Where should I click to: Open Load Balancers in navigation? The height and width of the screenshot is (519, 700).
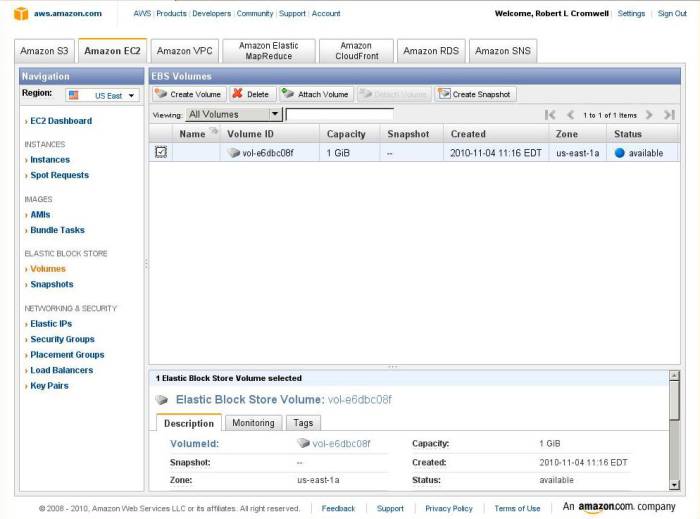tap(62, 370)
